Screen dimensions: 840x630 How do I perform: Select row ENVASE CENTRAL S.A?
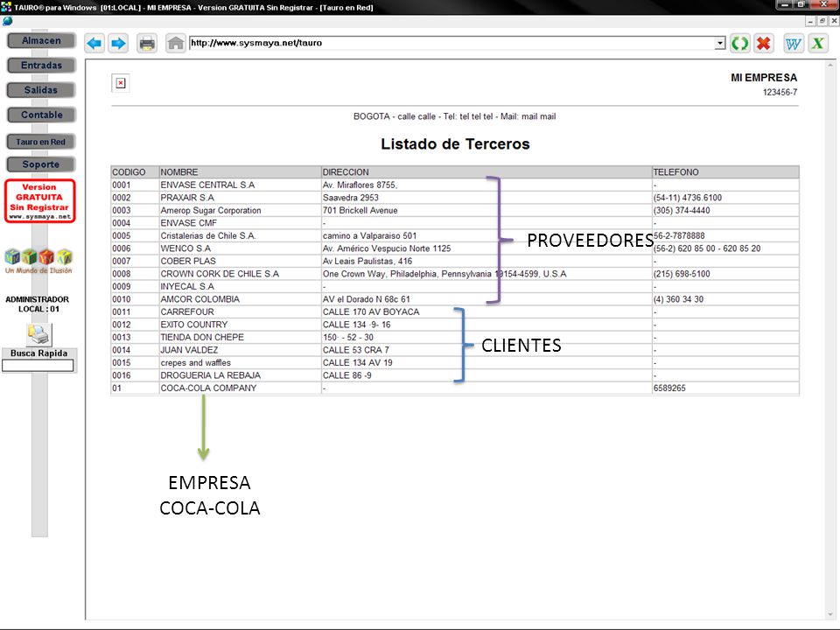455,185
